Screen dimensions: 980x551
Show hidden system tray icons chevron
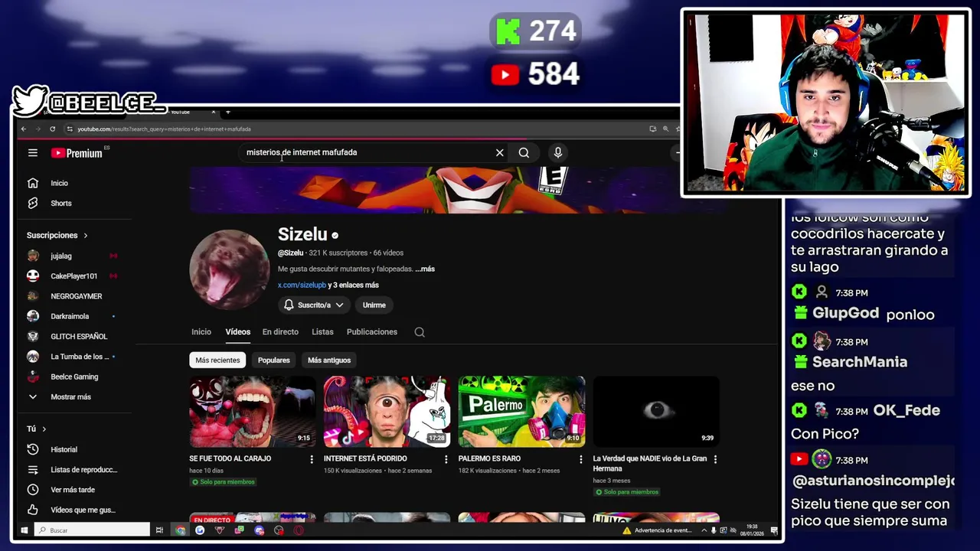click(704, 530)
